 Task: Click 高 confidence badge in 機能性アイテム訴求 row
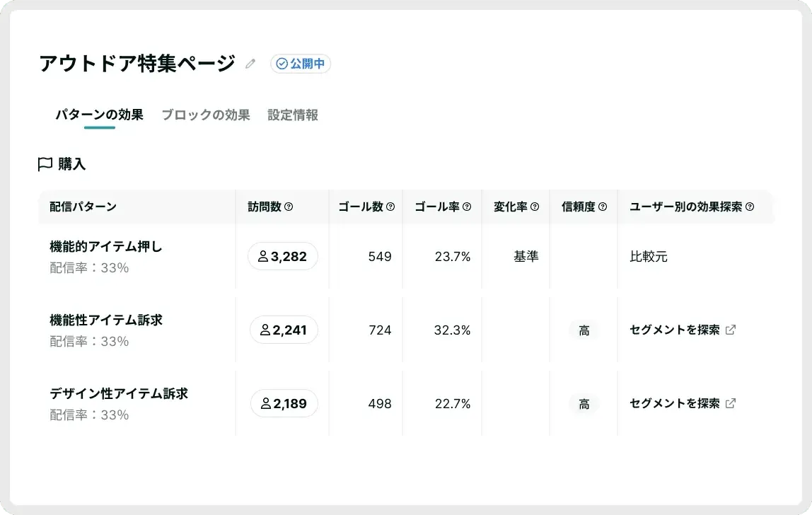pyautogui.click(x=584, y=330)
